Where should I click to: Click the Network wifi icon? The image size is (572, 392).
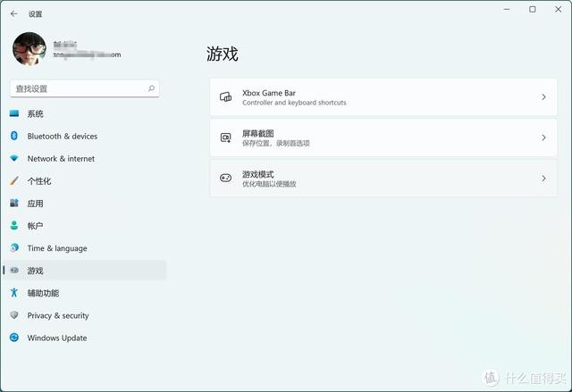click(14, 158)
